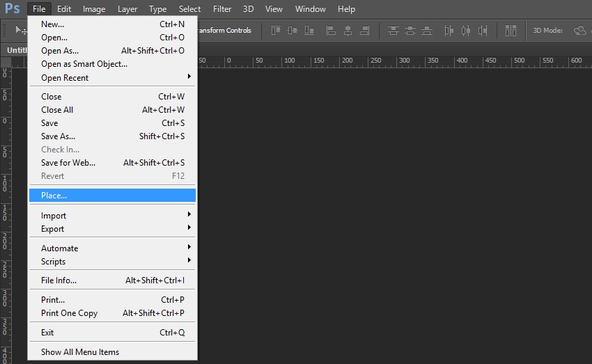
Task: Open the Filter menu
Action: (x=222, y=9)
